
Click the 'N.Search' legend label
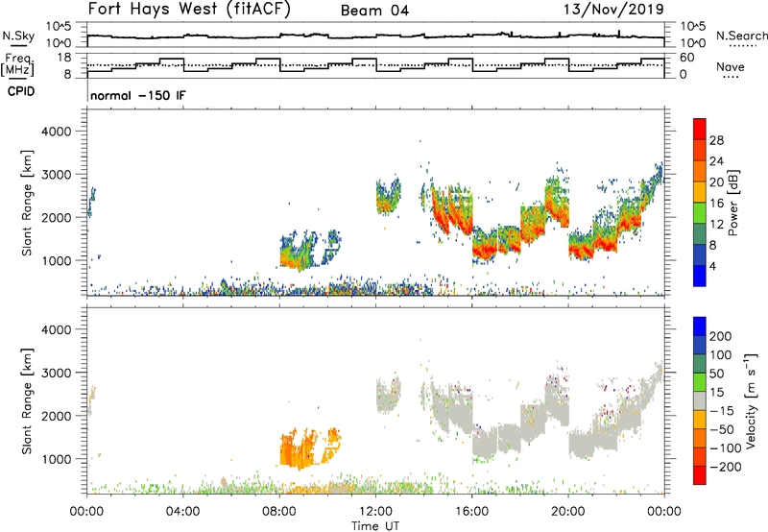[741, 36]
